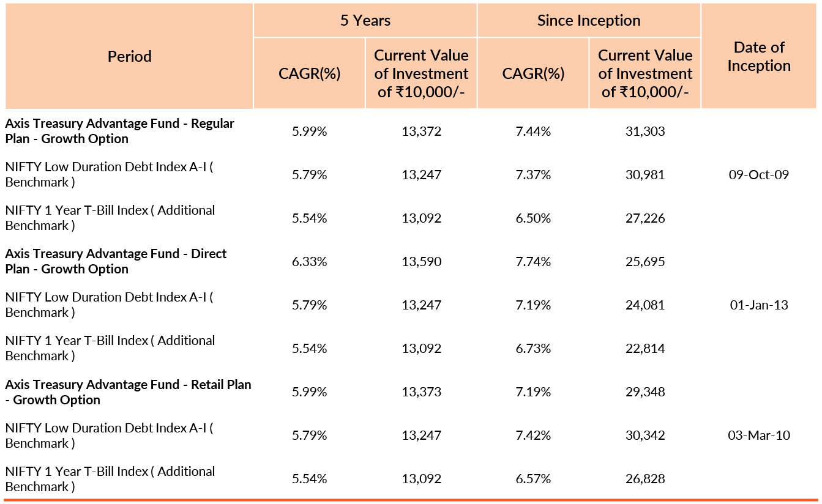Click the 6.33% CAGR cell
Viewport: 822px width, 504px height.
pyautogui.click(x=310, y=262)
